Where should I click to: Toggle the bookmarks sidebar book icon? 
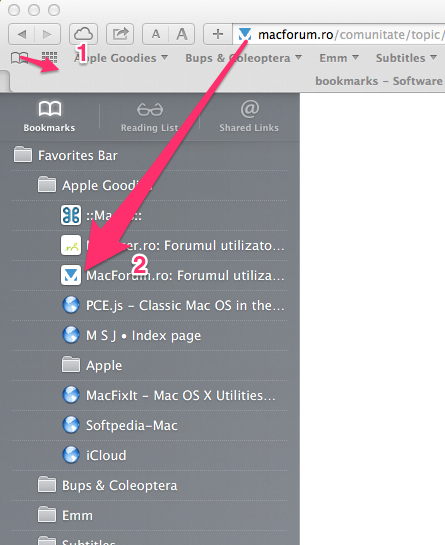tap(19, 58)
